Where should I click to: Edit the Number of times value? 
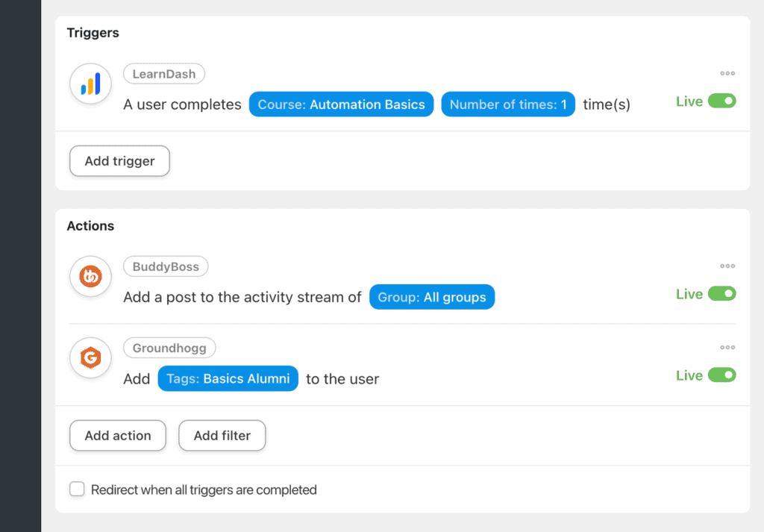click(x=508, y=104)
